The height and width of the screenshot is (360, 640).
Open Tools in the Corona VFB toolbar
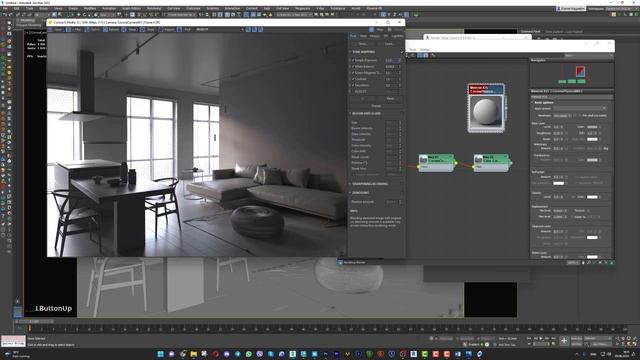click(147, 29)
